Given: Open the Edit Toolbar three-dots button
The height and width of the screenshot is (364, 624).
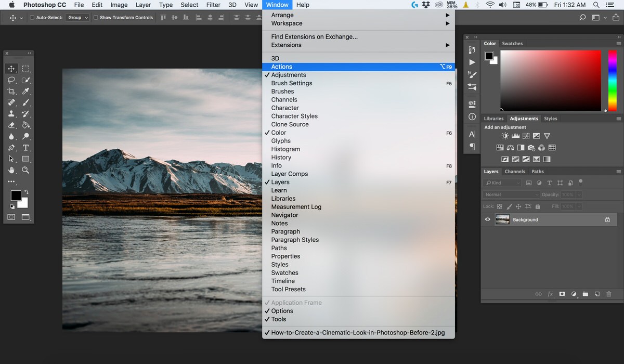Looking at the screenshot, I should [11, 181].
